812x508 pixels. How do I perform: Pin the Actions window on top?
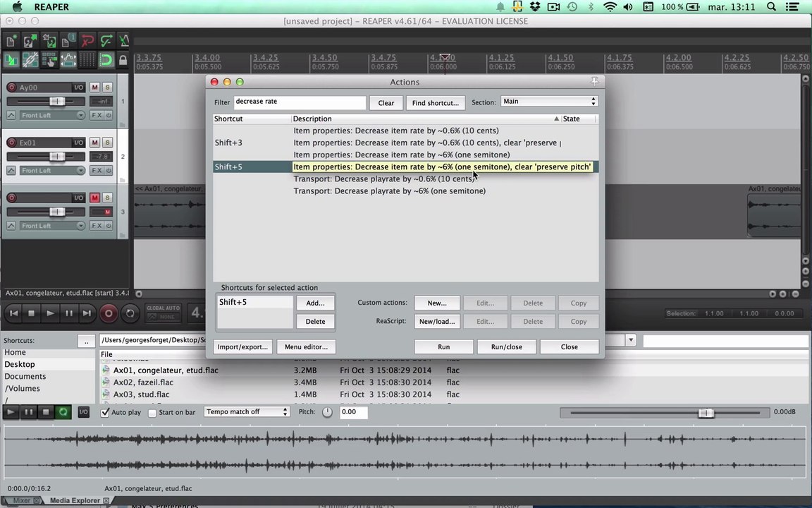(x=594, y=81)
